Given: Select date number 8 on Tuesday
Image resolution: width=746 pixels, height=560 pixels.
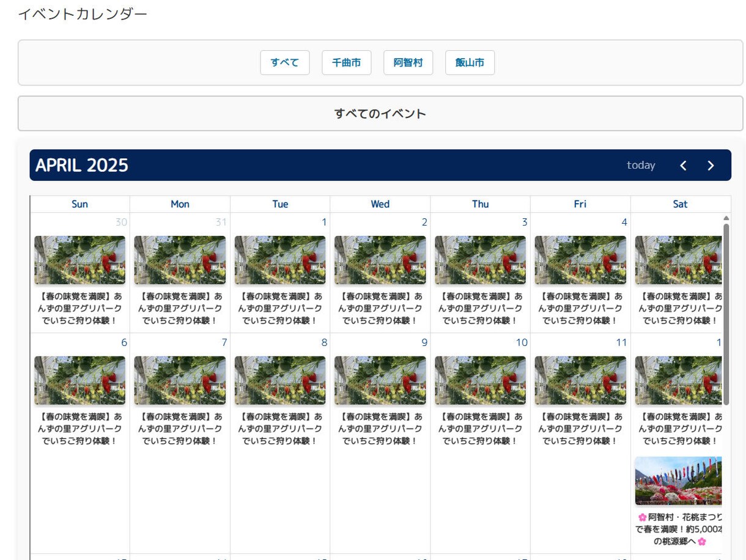Looking at the screenshot, I should click(324, 342).
